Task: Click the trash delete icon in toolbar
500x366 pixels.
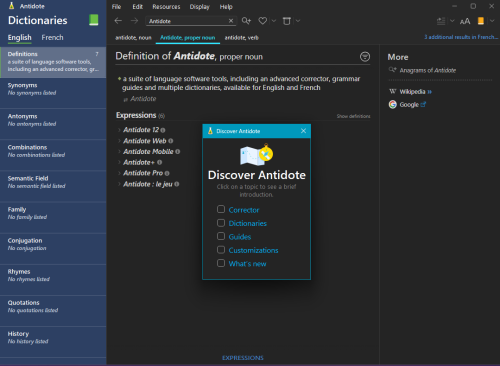Action: coord(287,21)
